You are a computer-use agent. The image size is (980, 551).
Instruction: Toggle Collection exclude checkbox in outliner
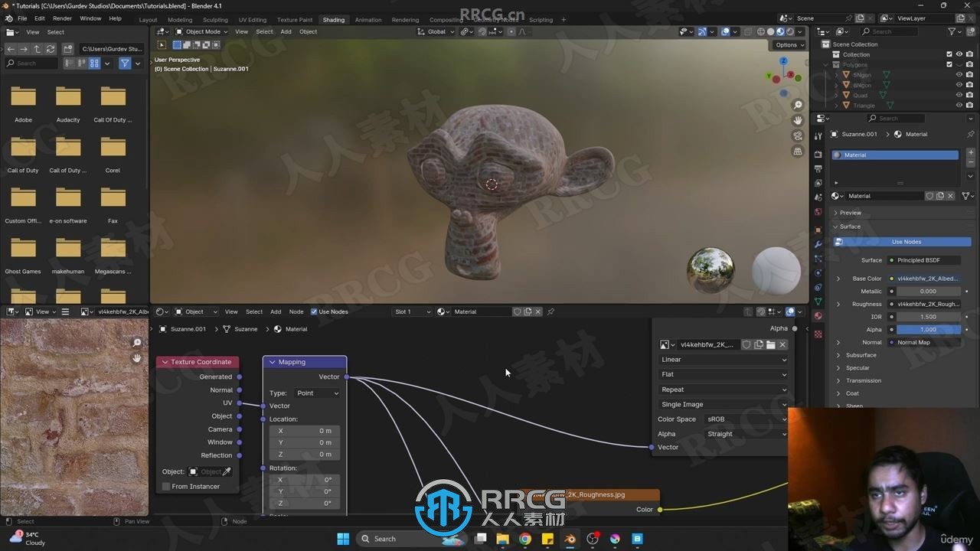click(x=949, y=54)
